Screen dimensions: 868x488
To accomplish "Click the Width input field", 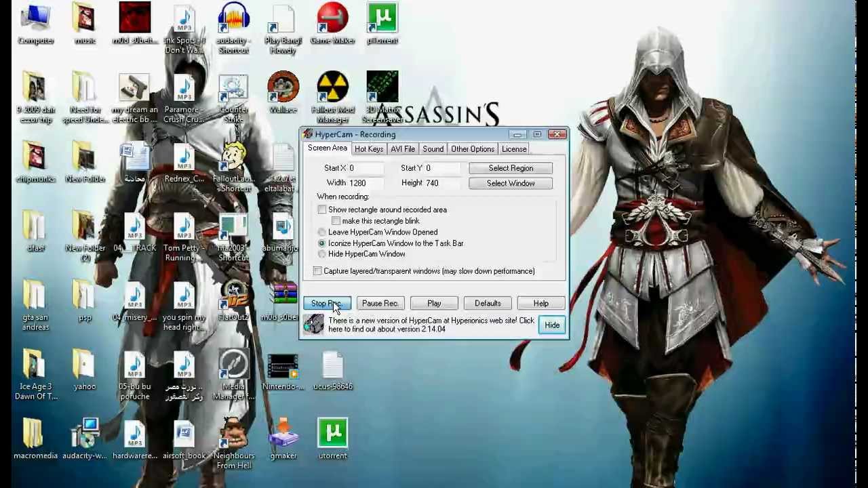I will [x=365, y=184].
